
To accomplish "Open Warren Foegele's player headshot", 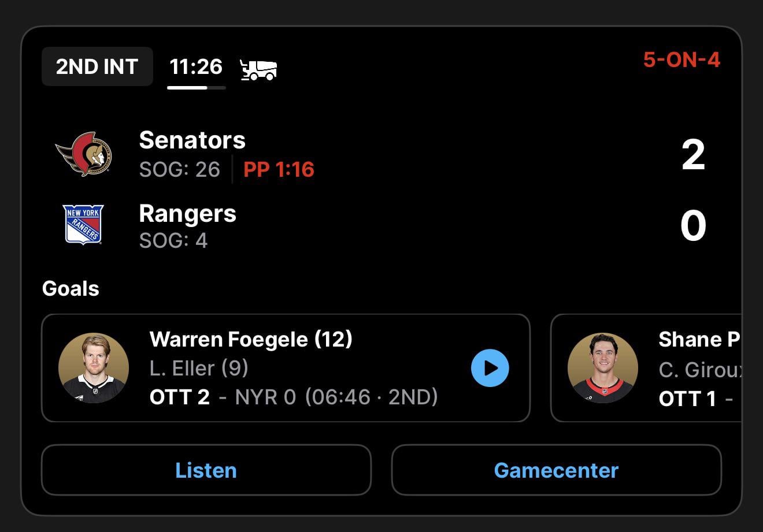I will click(94, 368).
